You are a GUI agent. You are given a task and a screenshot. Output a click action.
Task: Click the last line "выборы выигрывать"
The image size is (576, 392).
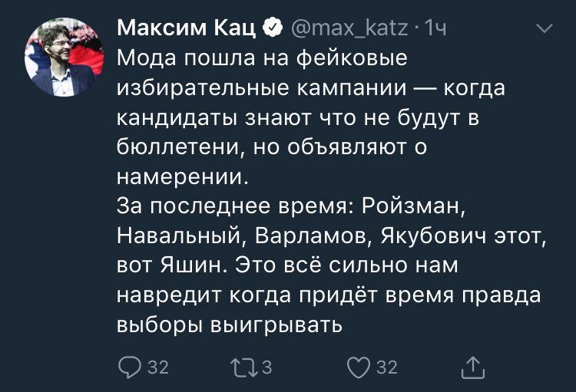[x=228, y=324]
